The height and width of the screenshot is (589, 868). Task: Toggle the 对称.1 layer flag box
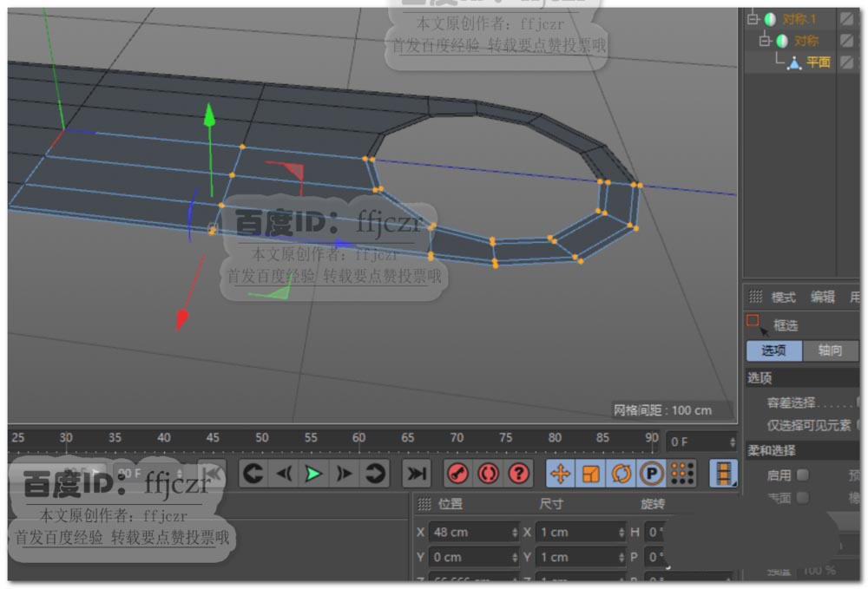pos(847,19)
